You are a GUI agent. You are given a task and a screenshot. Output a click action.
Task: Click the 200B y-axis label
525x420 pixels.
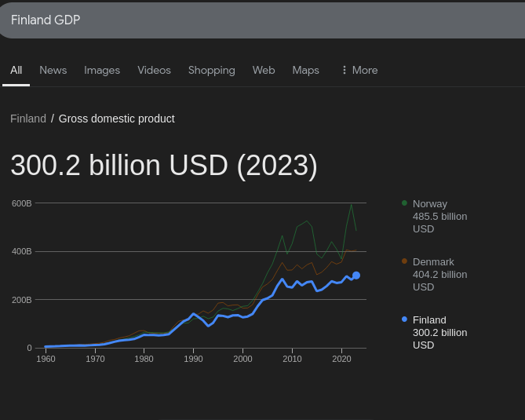(x=21, y=300)
